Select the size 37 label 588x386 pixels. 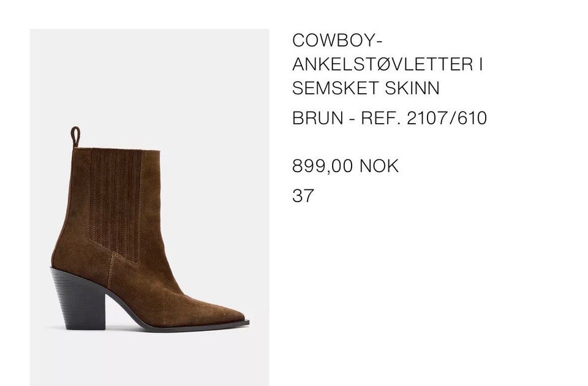[303, 195]
